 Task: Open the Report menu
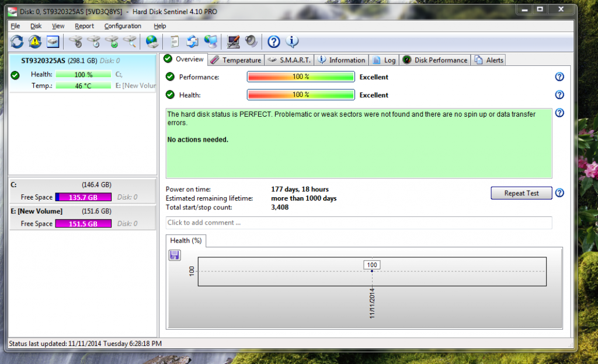point(84,26)
